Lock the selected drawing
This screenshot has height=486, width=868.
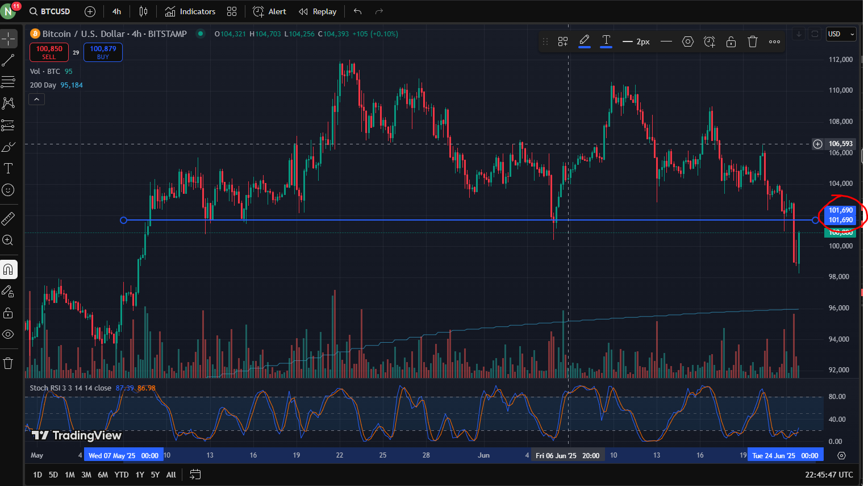pyautogui.click(x=731, y=41)
